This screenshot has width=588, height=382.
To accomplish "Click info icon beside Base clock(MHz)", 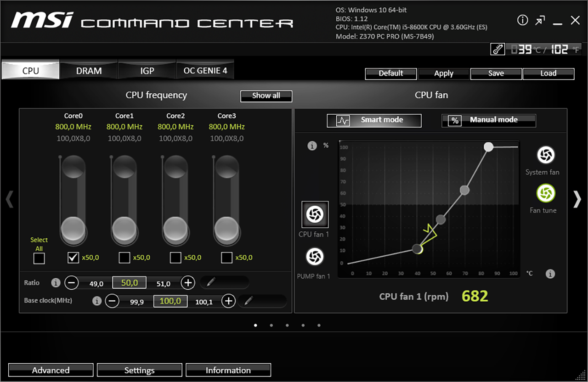I will point(96,301).
